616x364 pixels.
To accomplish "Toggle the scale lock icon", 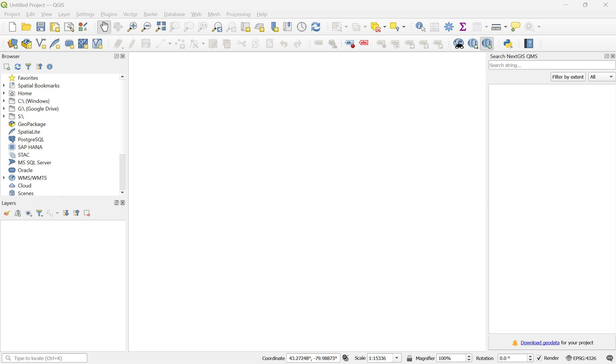I will click(410, 358).
